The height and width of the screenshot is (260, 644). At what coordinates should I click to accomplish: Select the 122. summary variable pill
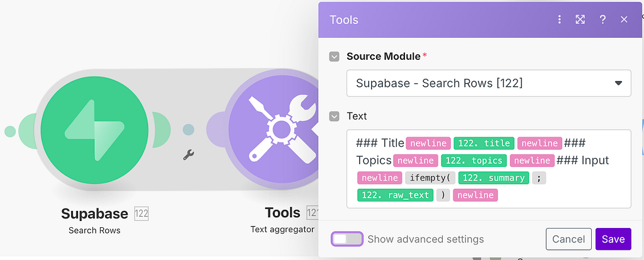(494, 178)
